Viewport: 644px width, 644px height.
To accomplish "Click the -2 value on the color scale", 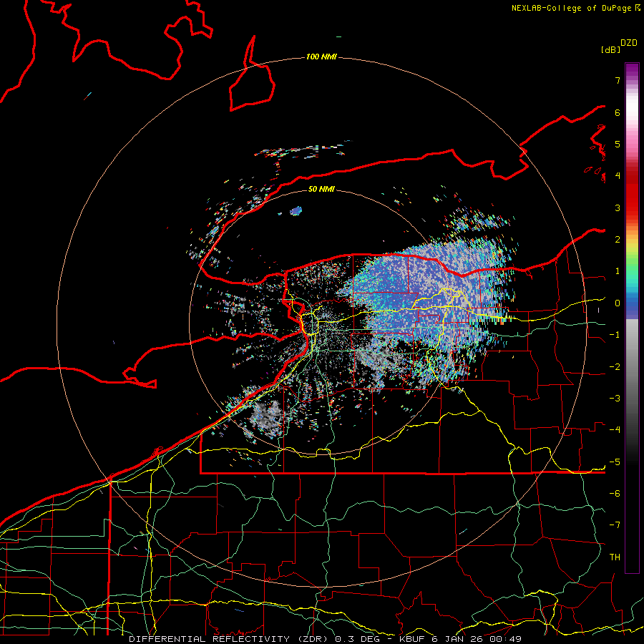I will [x=615, y=367].
